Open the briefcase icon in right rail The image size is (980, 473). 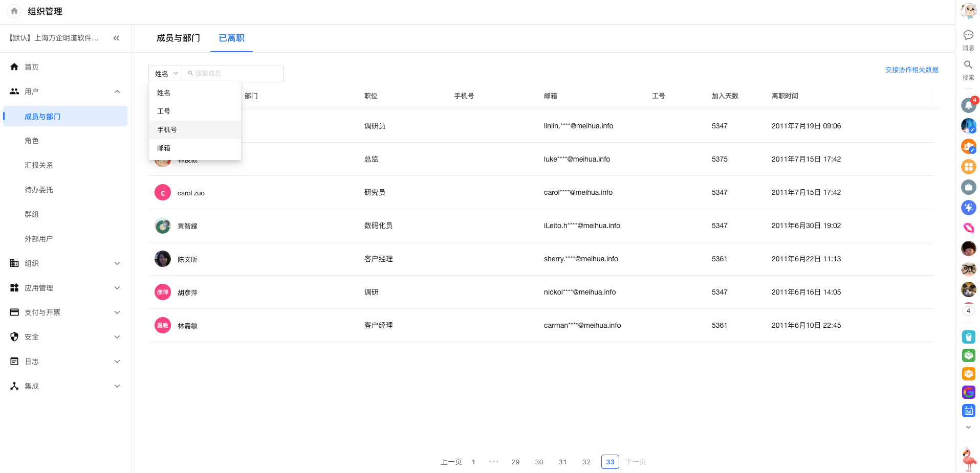click(x=968, y=187)
